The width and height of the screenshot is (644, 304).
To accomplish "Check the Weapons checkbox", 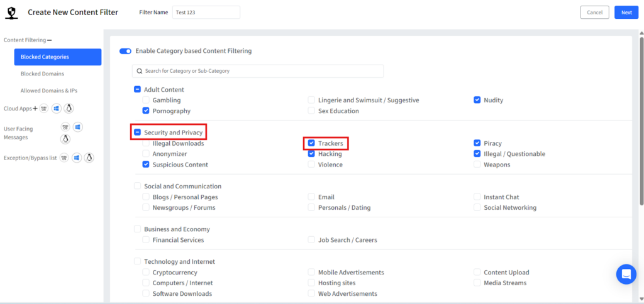I will pyautogui.click(x=477, y=165).
